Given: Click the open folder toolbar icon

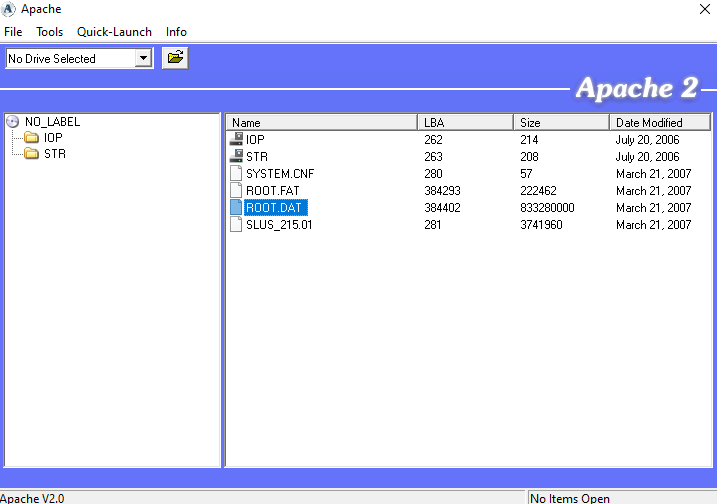Looking at the screenshot, I should pyautogui.click(x=175, y=58).
